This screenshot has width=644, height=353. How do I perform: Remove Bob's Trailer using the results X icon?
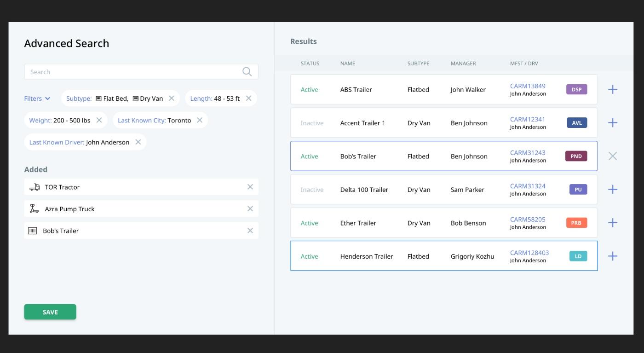click(613, 156)
